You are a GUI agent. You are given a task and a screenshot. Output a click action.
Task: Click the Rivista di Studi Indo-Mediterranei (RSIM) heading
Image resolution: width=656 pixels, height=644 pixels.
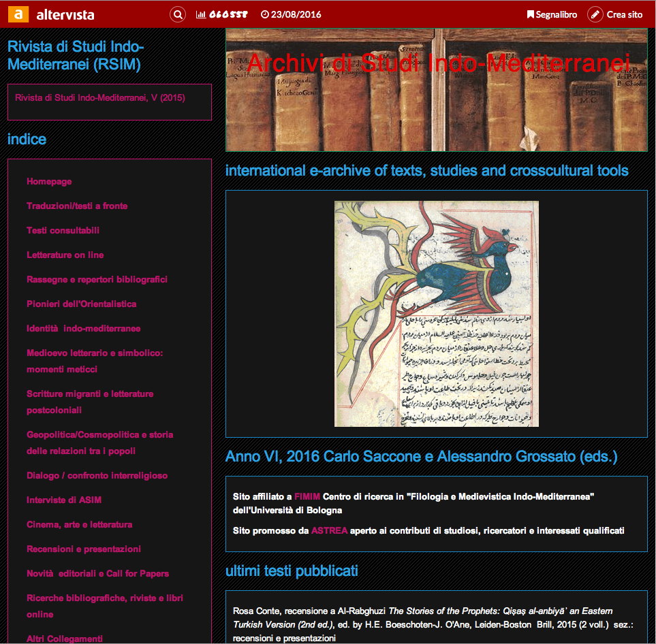(76, 55)
